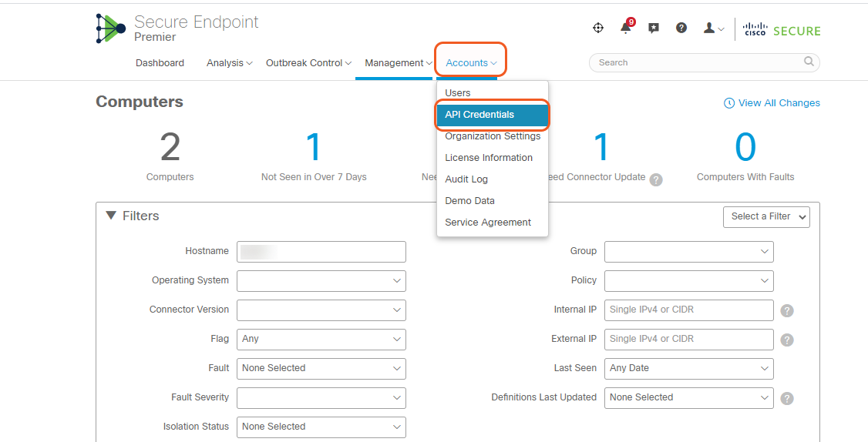Viewport: 868px width, 442px height.
Task: Click the Computers page heading
Action: click(140, 102)
